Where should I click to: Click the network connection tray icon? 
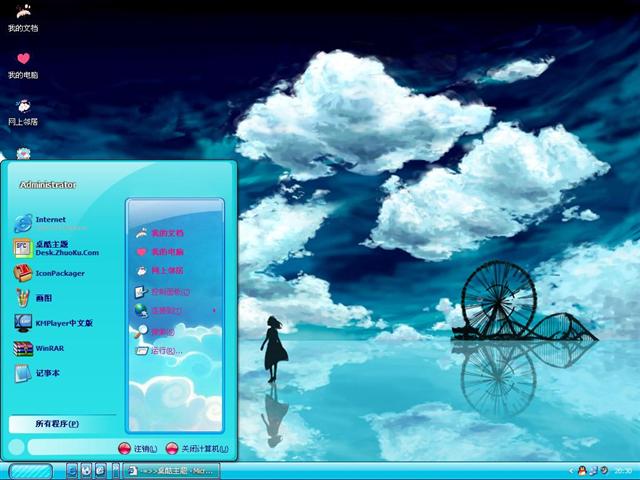(593, 471)
